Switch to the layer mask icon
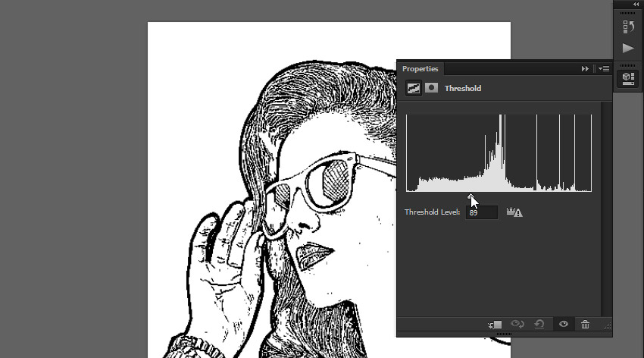 pos(431,87)
